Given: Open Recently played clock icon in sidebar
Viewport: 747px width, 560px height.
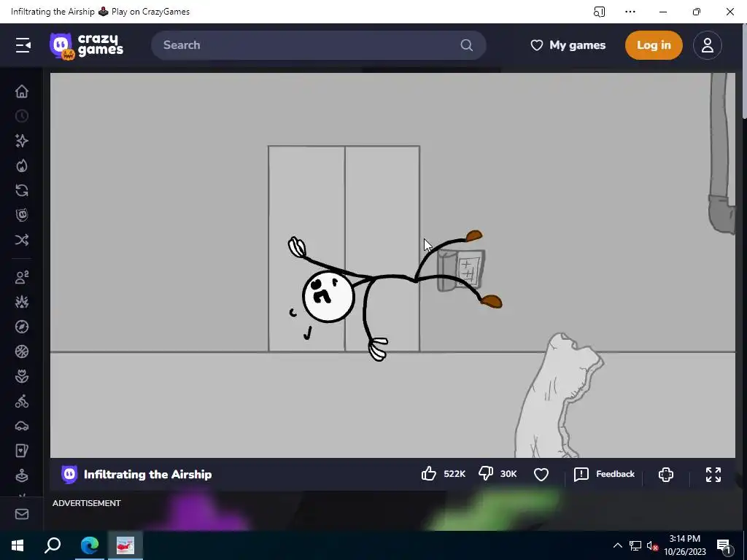Looking at the screenshot, I should [21, 116].
